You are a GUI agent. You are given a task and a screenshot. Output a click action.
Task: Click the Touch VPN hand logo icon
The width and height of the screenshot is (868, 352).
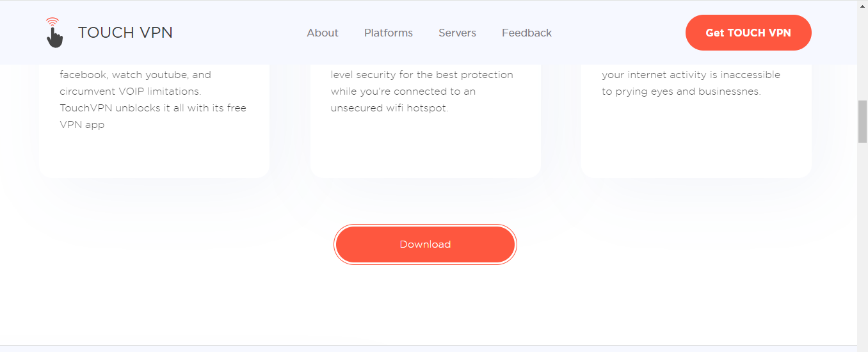[55, 33]
